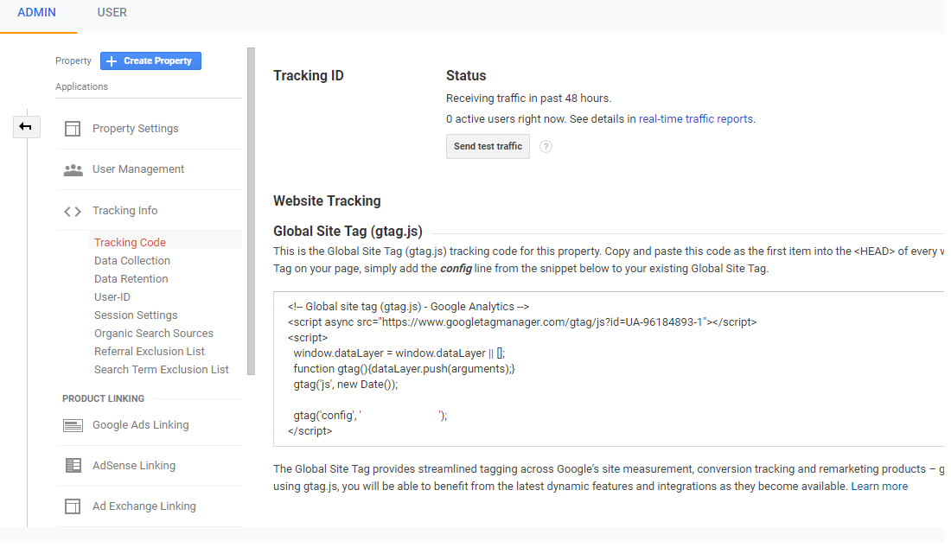Switch to the USER tab
951x560 pixels.
coord(112,13)
